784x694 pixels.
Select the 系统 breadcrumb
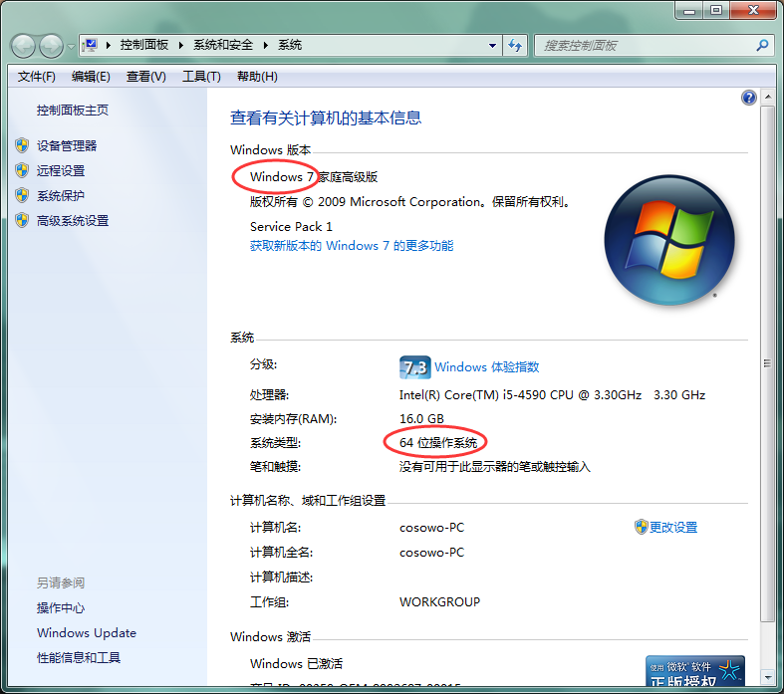pyautogui.click(x=290, y=45)
